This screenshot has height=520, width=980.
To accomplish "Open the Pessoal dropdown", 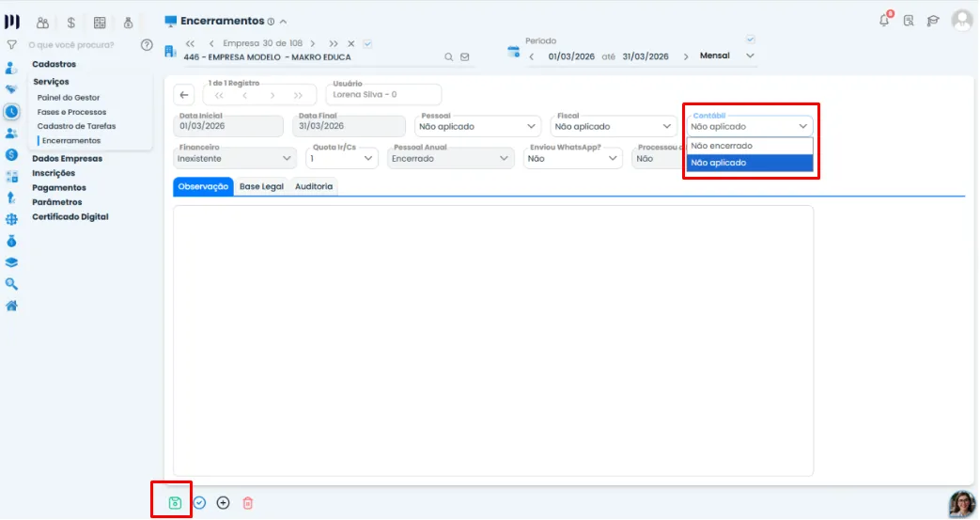I will (x=479, y=126).
